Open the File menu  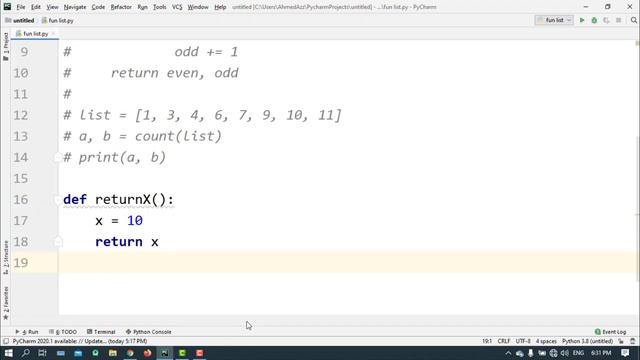(20, 7)
